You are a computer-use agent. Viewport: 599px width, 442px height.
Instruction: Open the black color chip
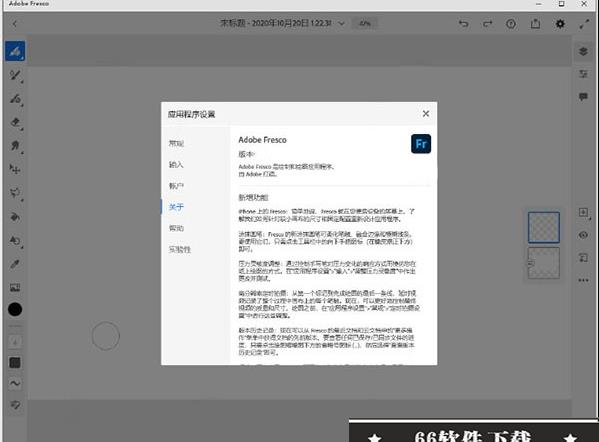click(x=15, y=309)
